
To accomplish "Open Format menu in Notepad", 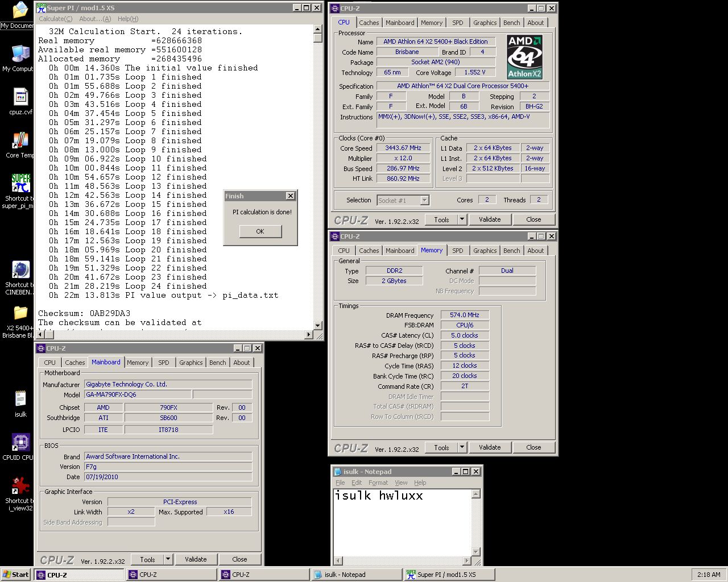I will click(378, 483).
